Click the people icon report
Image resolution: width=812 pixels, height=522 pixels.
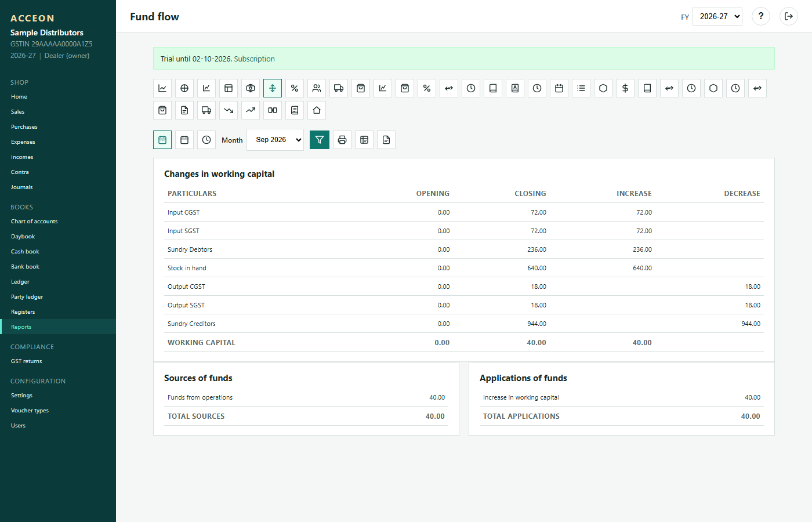317,88
